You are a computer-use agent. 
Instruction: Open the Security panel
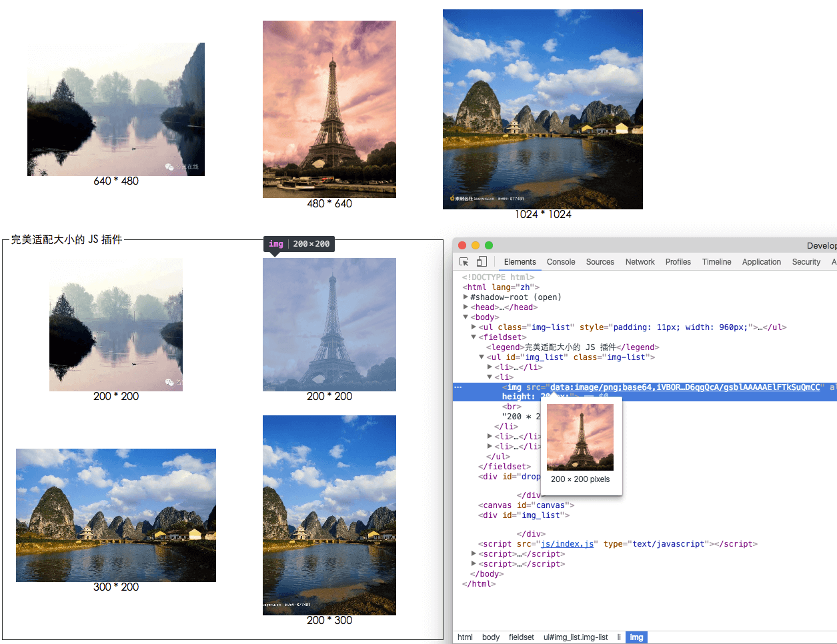806,261
